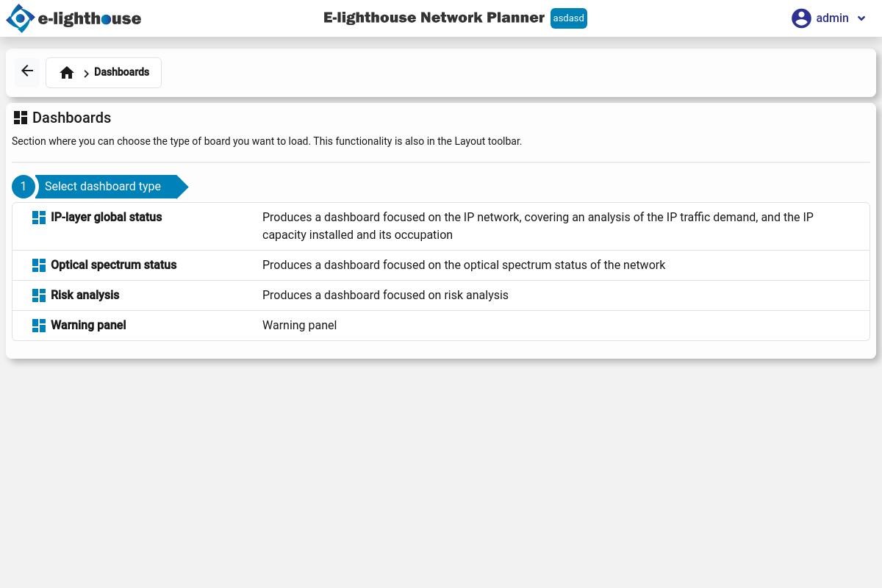Load the Risk analysis dashboard
Screen dimensions: 882x588
point(85,295)
